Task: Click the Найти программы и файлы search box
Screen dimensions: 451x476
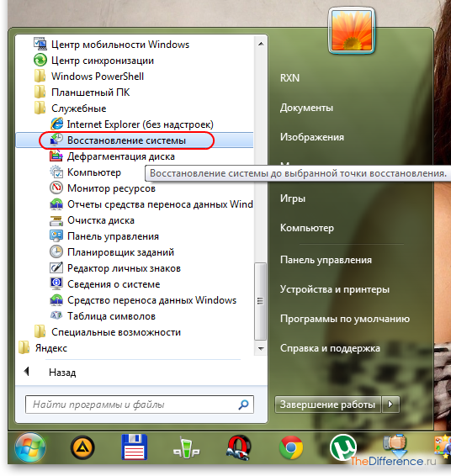Action: [140, 405]
